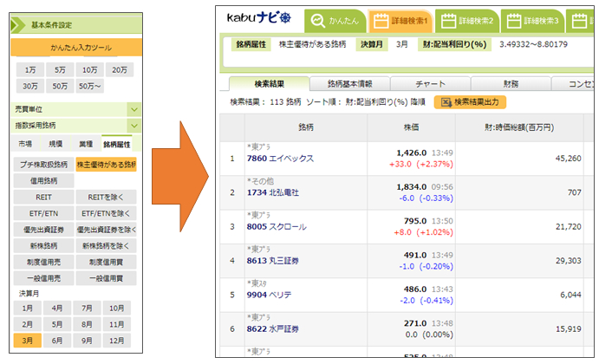
Task: Toggle the 50万～ amount button
Action: click(90, 86)
